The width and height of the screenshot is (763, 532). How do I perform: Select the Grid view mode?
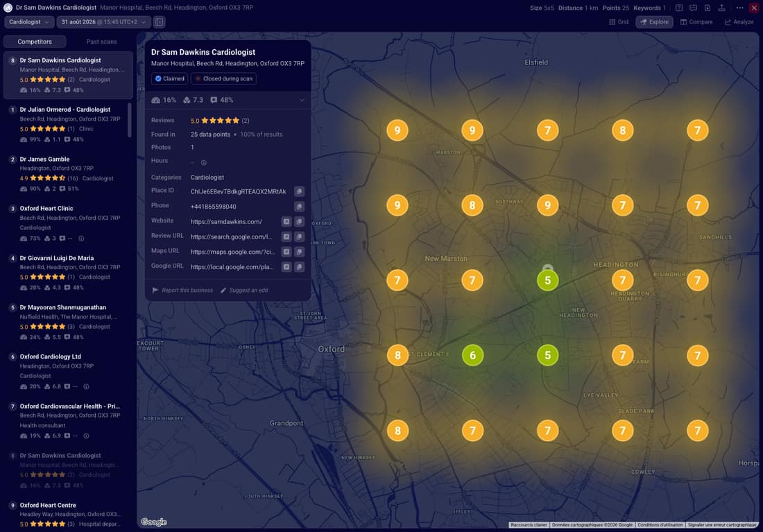(x=619, y=22)
